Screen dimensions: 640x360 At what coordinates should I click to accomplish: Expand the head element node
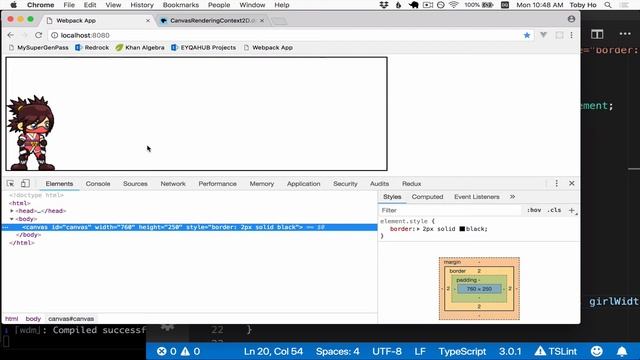coord(12,211)
